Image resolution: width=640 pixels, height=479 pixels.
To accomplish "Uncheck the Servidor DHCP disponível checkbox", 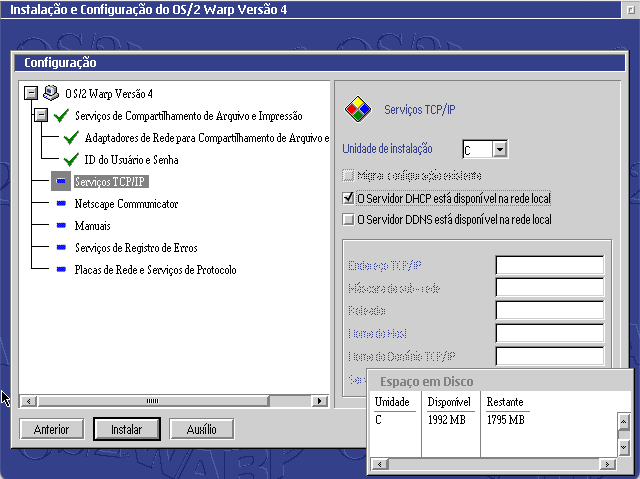I will [x=349, y=198].
